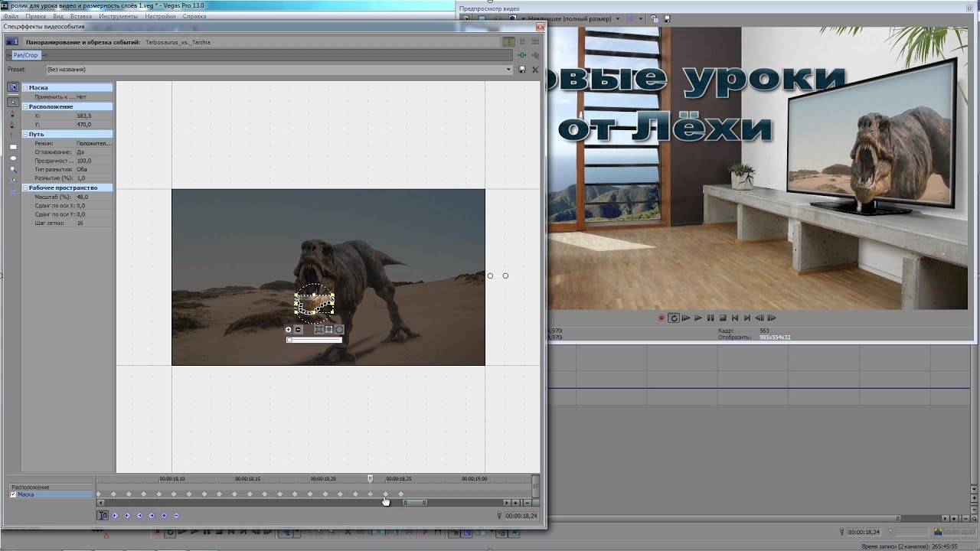Click Play under the video preview
Screen dimensions: 980x551
[698, 318]
